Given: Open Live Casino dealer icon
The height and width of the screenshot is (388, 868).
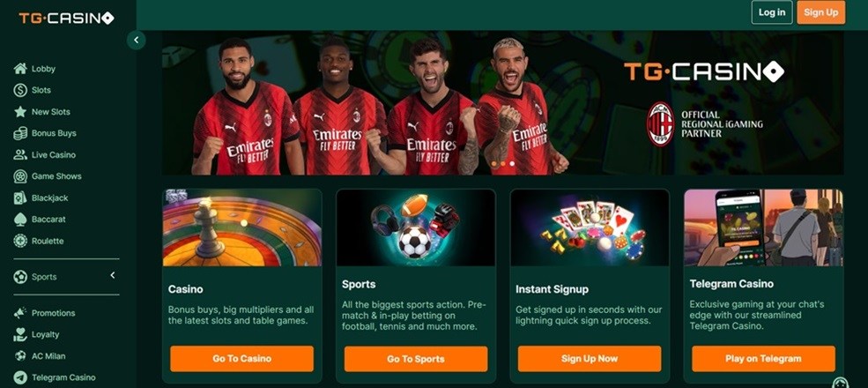Looking at the screenshot, I should (x=20, y=154).
